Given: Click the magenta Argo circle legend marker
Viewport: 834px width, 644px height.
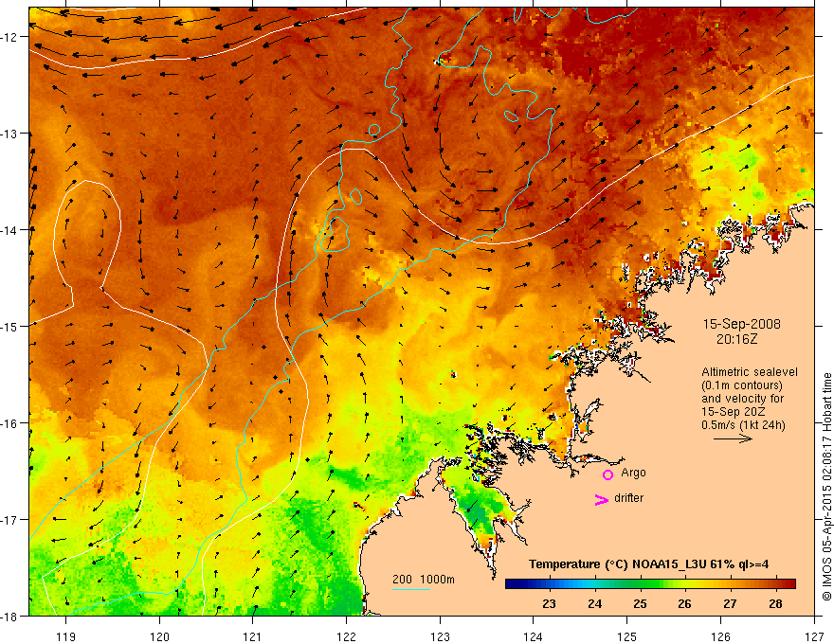Looking at the screenshot, I should (607, 474).
